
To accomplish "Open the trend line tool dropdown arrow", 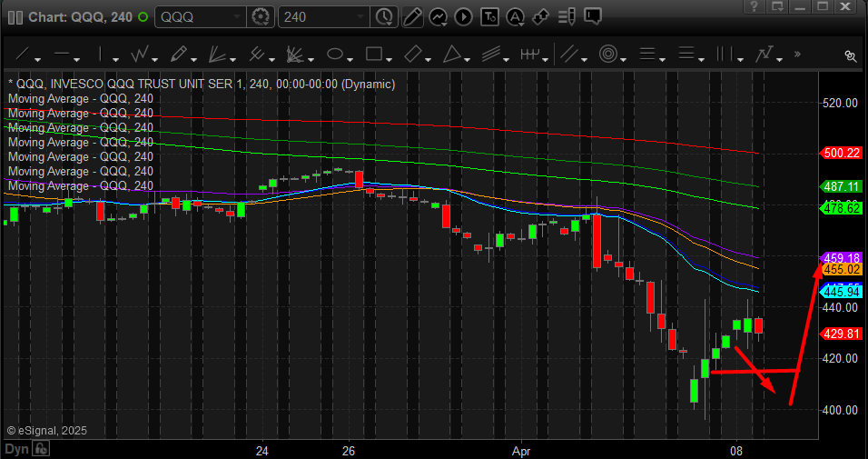I will coord(37,59).
